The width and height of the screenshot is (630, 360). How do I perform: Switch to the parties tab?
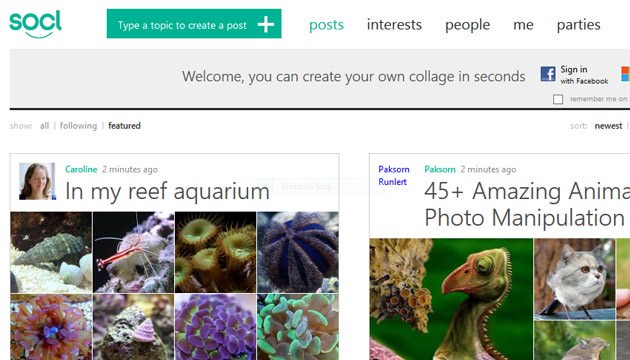coord(578,25)
